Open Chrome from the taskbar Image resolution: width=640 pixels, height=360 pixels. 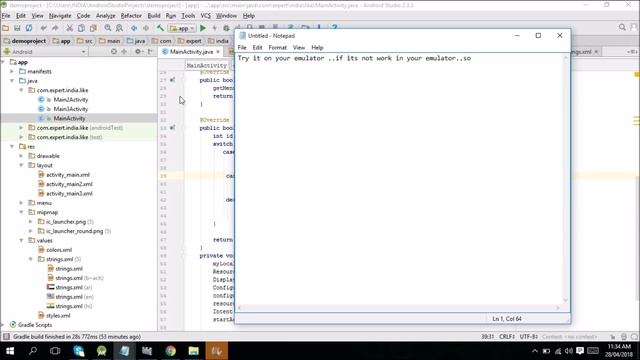click(x=171, y=351)
